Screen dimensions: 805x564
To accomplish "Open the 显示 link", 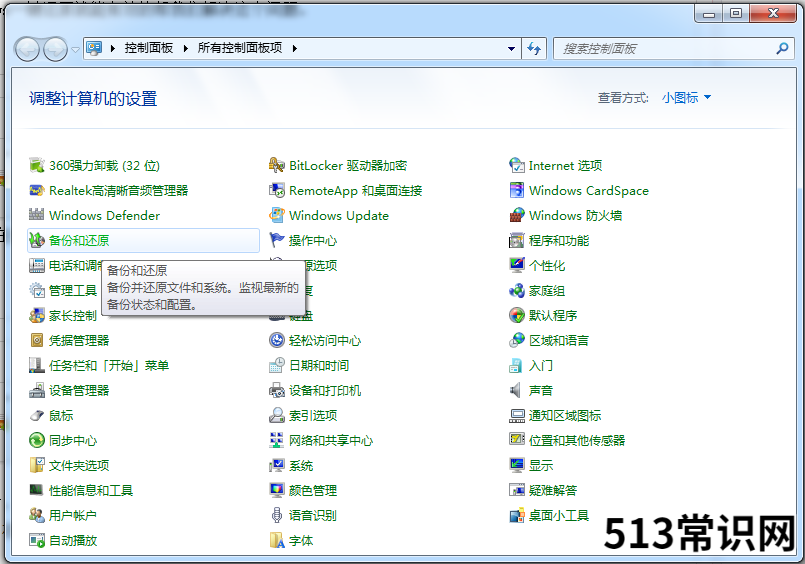I will click(x=541, y=465).
